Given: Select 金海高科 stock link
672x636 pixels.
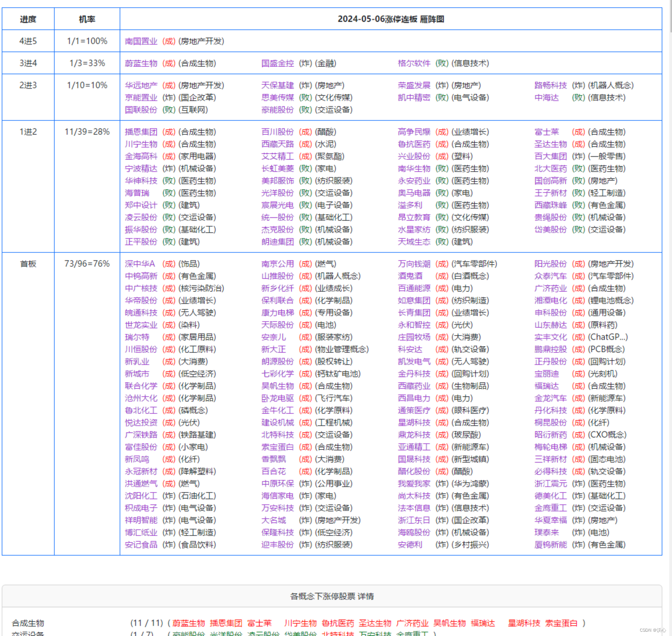Looking at the screenshot, I should click(141, 156).
